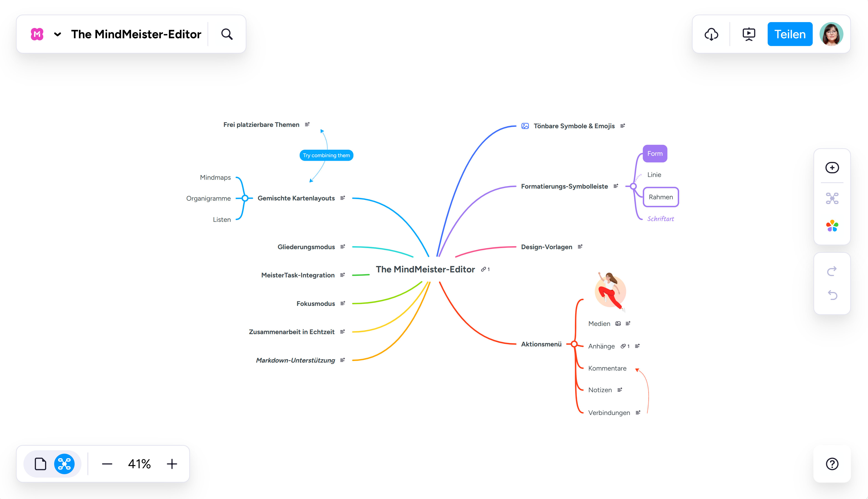868x499 pixels.
Task: Select the Gemischte Kartenlayouts topic
Action: pos(296,198)
